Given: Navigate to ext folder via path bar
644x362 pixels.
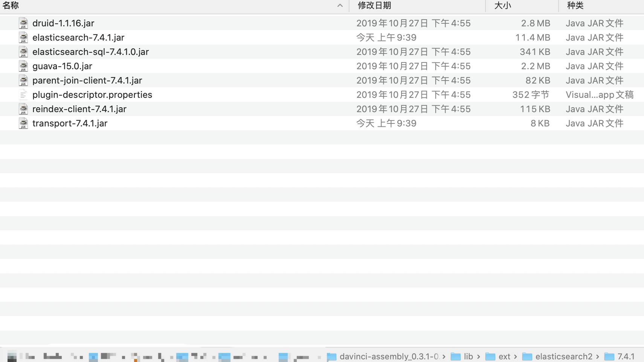Looking at the screenshot, I should click(505, 356).
